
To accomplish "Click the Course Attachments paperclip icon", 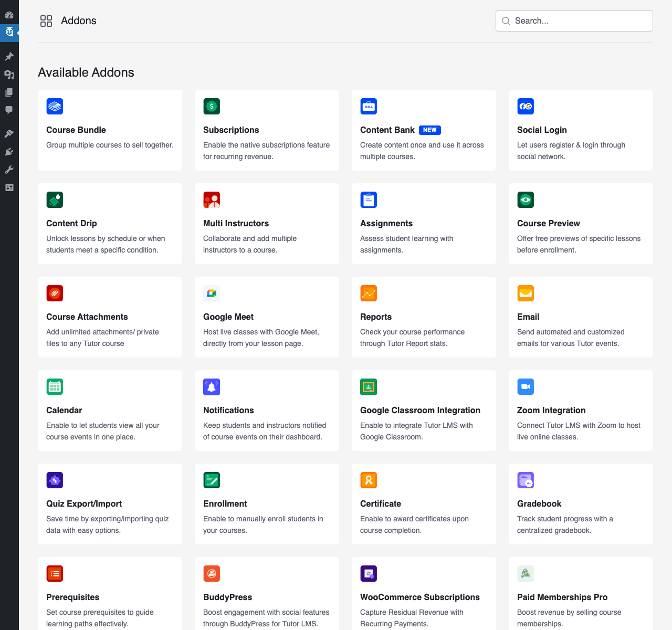I will pyautogui.click(x=55, y=293).
